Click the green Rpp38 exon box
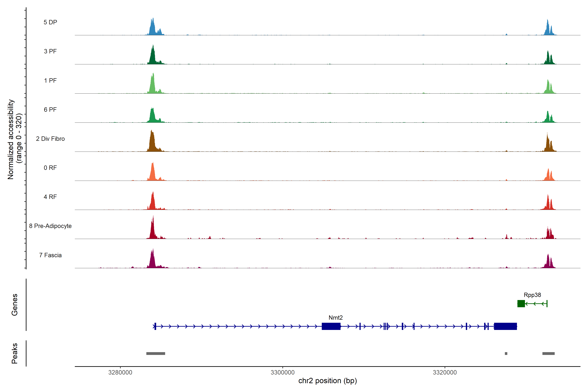The width and height of the screenshot is (588, 392). (x=521, y=304)
